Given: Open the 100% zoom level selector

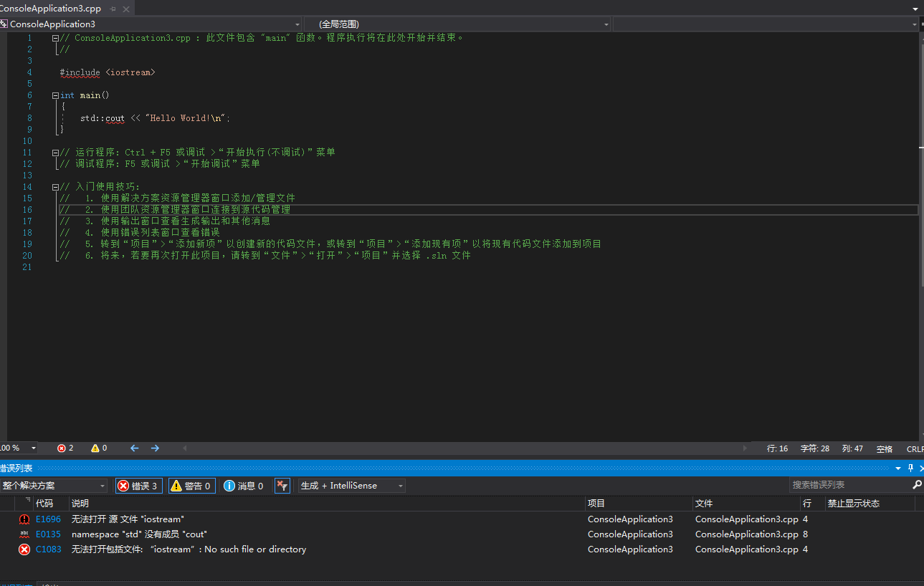Looking at the screenshot, I should pyautogui.click(x=19, y=448).
